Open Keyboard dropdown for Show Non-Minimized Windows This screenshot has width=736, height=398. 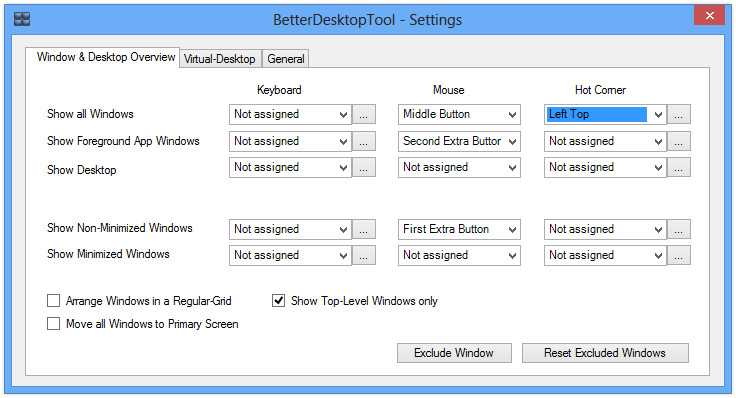click(x=290, y=229)
